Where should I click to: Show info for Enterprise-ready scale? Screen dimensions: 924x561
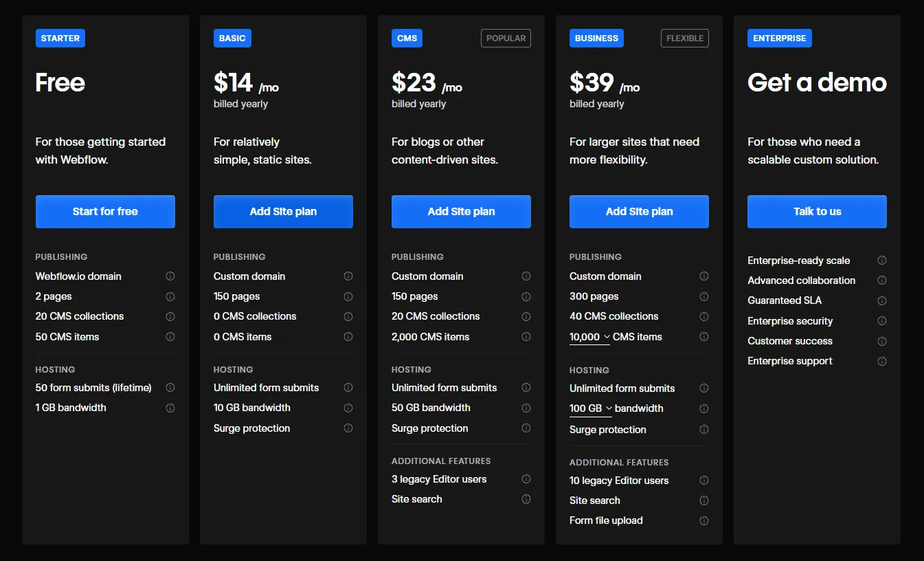coord(882,261)
